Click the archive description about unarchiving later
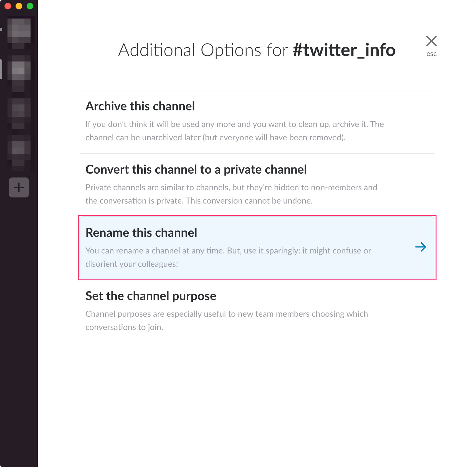This screenshot has width=476, height=467. [x=215, y=138]
